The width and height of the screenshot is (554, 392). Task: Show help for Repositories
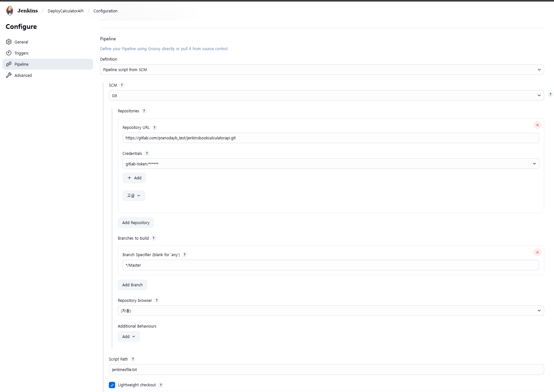click(x=144, y=111)
